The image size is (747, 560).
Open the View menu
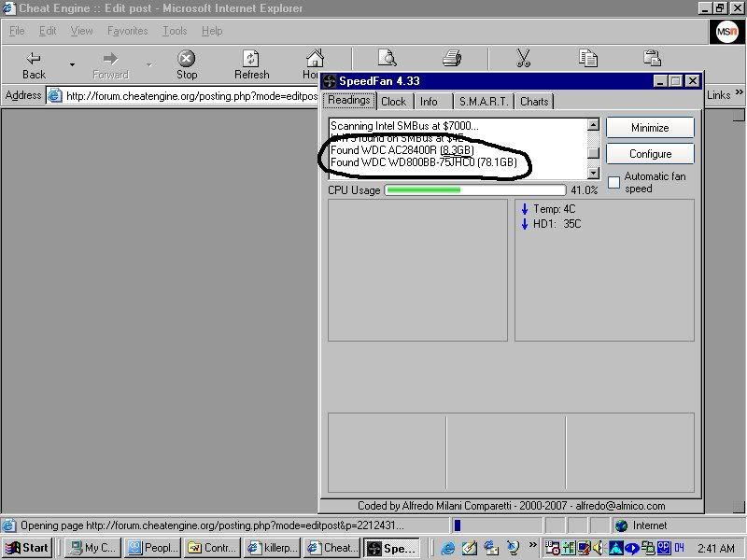point(81,31)
